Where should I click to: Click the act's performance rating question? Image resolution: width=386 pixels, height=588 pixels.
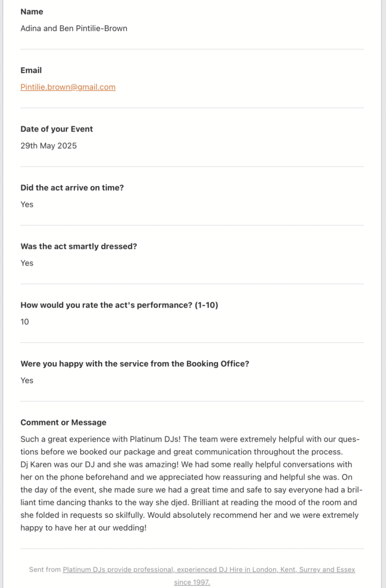(119, 305)
